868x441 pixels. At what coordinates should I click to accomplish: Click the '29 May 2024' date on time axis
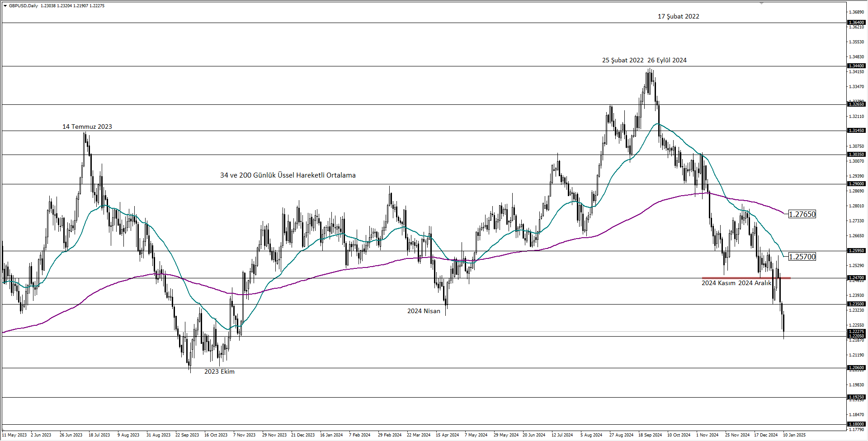[x=506, y=435]
